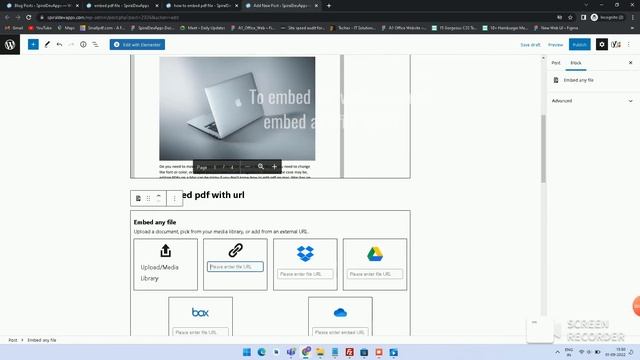The image size is (640, 360).
Task: Switch to the Post sidebar tab
Action: (556, 63)
